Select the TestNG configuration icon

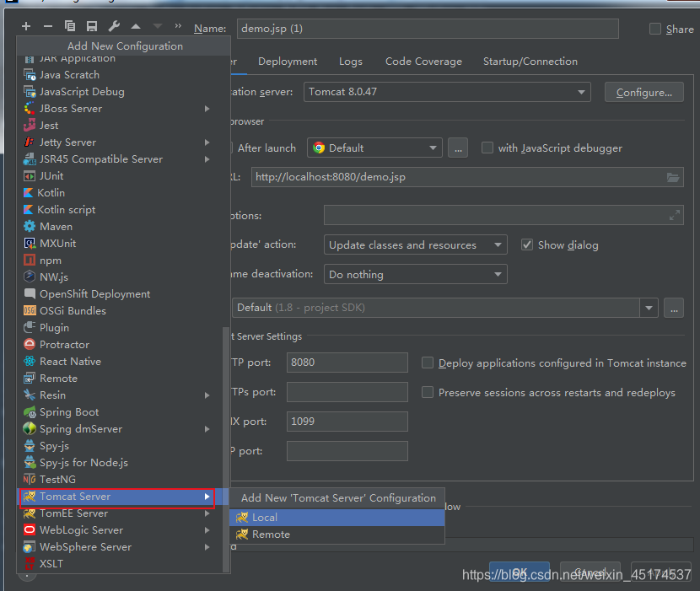pyautogui.click(x=30, y=480)
